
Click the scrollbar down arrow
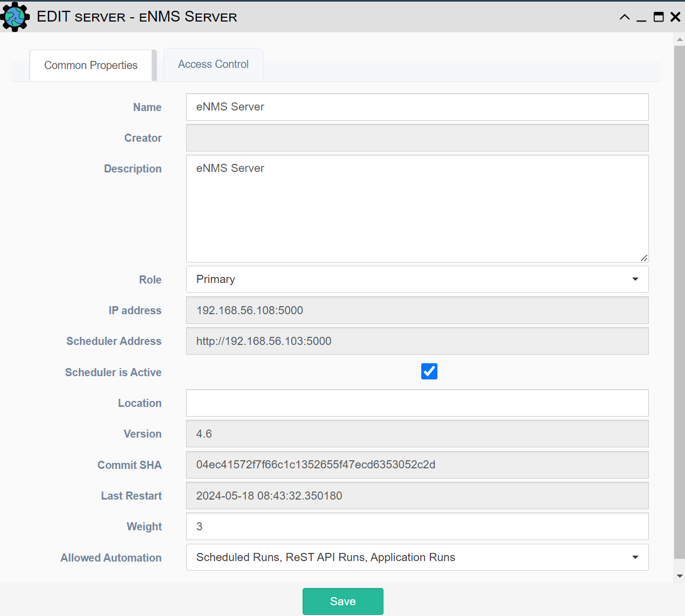[x=680, y=576]
